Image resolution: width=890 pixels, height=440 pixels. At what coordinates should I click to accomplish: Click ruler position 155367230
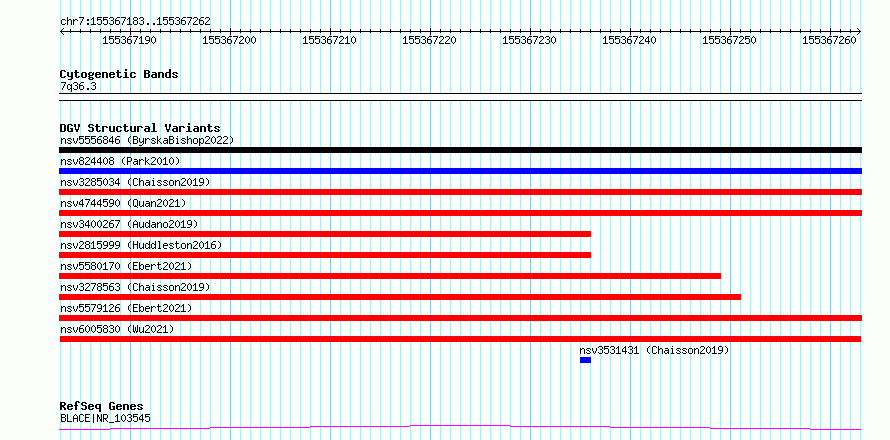click(530, 40)
